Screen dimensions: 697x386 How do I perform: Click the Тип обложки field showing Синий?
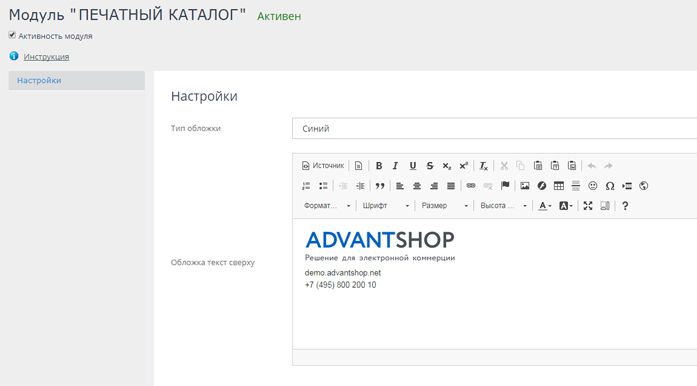(494, 129)
